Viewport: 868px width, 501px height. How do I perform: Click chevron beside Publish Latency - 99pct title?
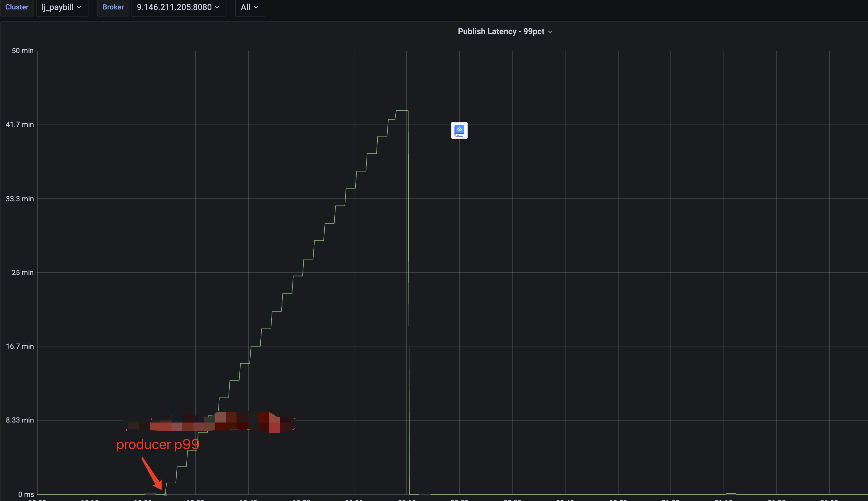point(550,32)
